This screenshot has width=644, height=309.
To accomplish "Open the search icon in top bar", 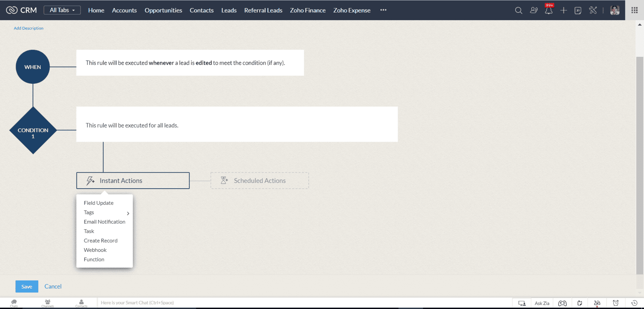I will pos(518,10).
